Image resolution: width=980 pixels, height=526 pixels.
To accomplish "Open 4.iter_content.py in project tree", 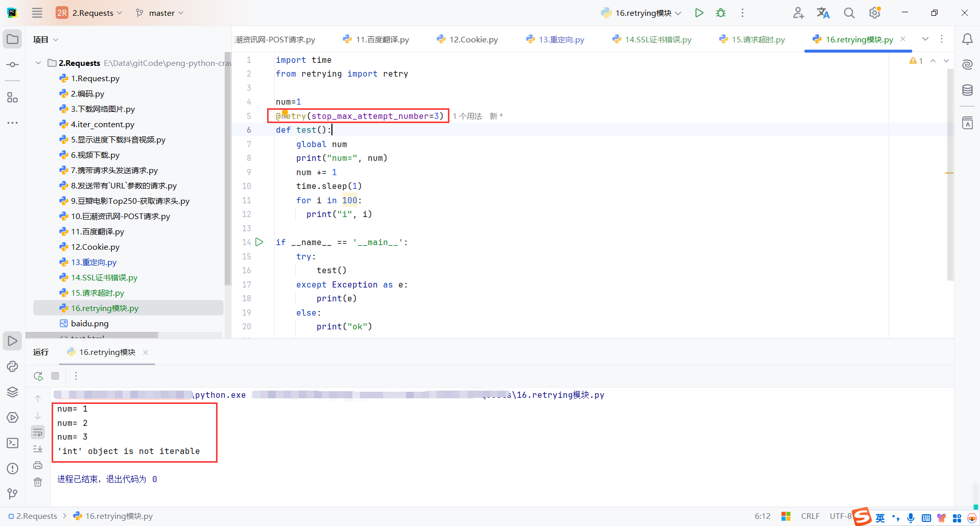I will pos(103,124).
